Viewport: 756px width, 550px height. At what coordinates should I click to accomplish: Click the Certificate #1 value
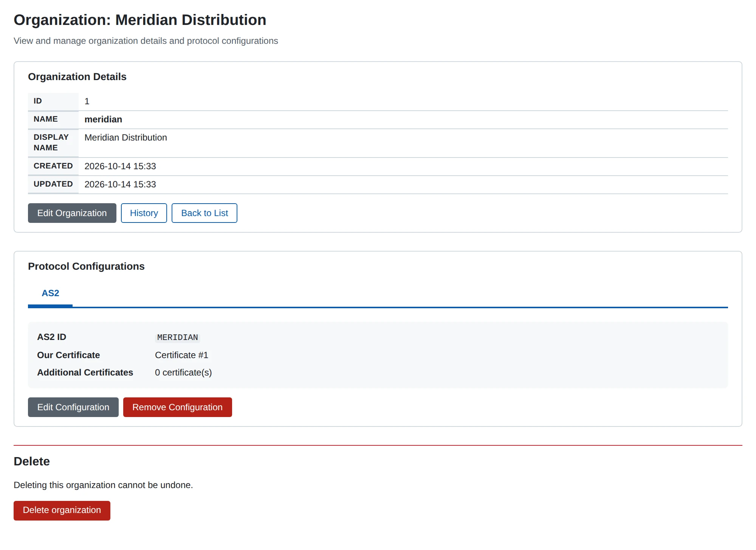[x=181, y=355]
